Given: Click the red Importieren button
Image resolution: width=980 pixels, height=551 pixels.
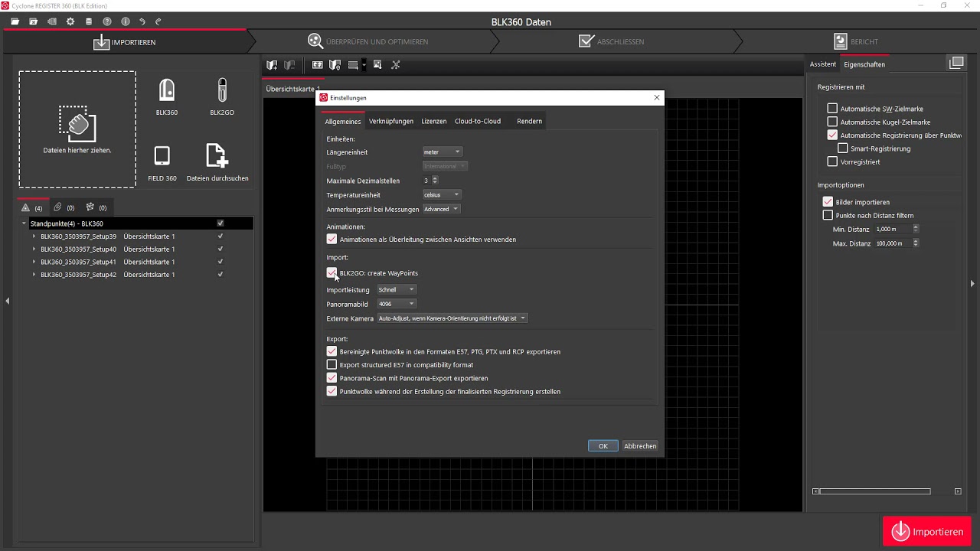Looking at the screenshot, I should [x=927, y=531].
